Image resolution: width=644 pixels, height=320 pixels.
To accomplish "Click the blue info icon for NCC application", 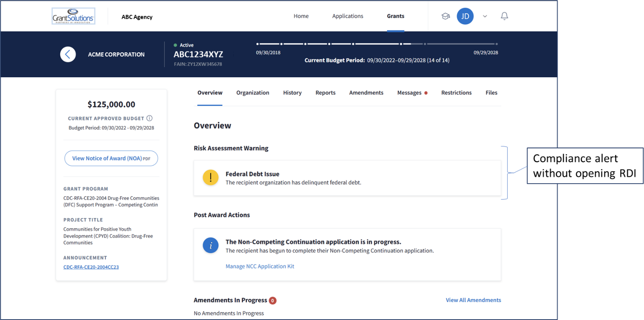I will (x=211, y=245).
